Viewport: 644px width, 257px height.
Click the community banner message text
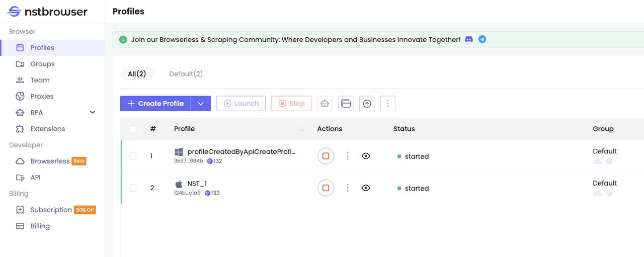tap(296, 39)
